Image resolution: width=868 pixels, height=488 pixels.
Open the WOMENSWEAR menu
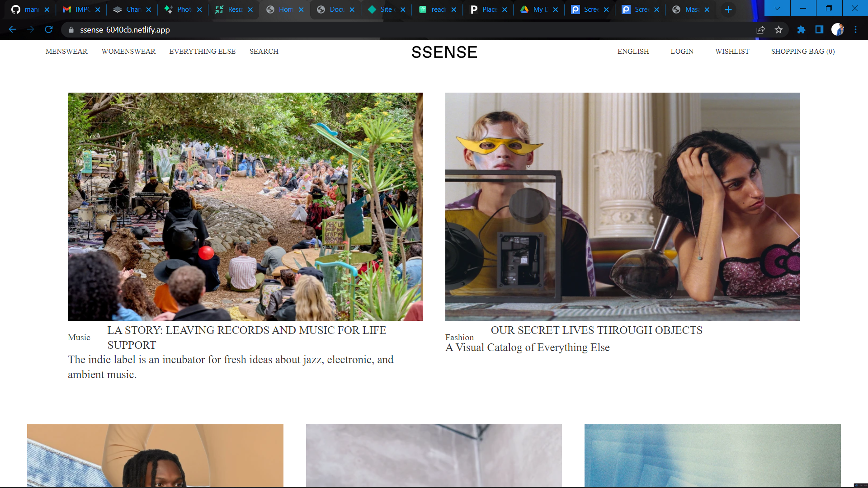[128, 52]
